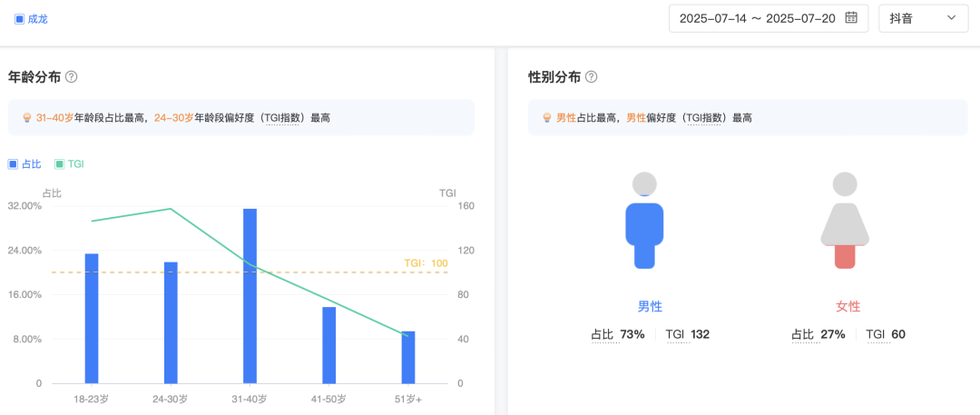
Task: Click the 年龄分布 heading
Action: [x=34, y=77]
